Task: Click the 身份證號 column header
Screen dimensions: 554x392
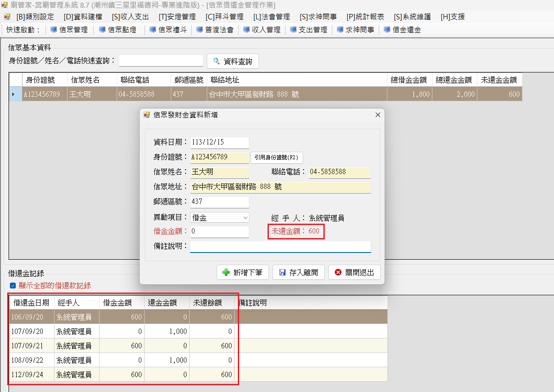Action: pyautogui.click(x=45, y=80)
